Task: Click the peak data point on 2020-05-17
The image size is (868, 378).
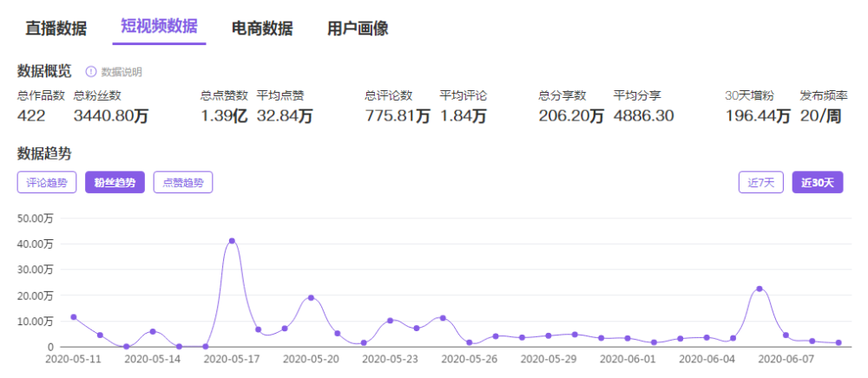Action: [232, 241]
